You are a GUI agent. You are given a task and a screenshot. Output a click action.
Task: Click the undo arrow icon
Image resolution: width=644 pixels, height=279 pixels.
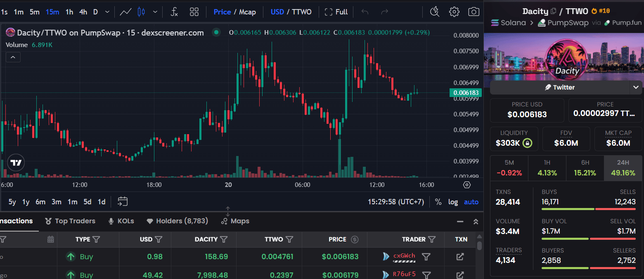pos(365,12)
